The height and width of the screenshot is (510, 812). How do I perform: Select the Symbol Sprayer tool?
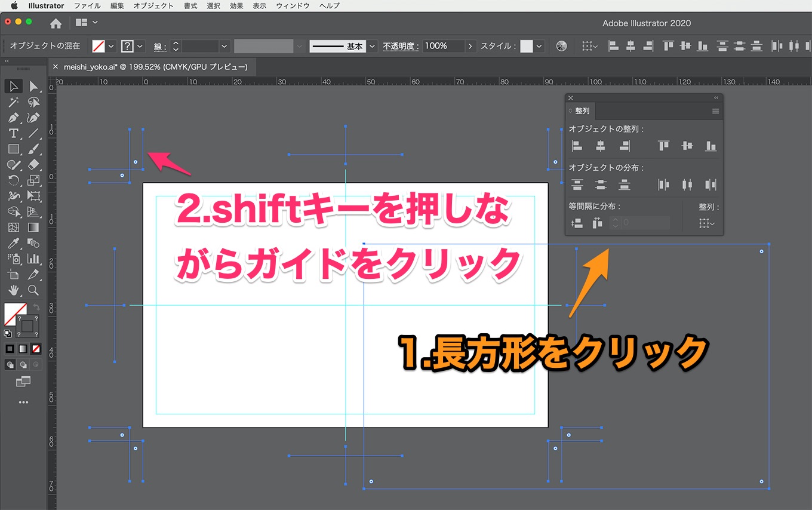coord(14,259)
